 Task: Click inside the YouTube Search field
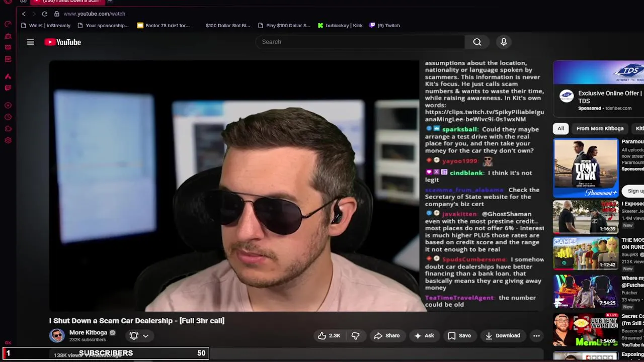pos(360,42)
